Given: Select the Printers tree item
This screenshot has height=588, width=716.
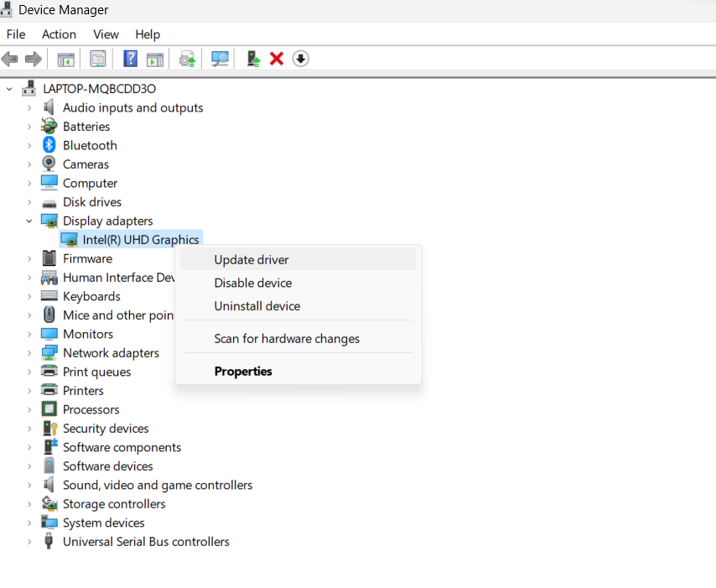Looking at the screenshot, I should pyautogui.click(x=83, y=391).
